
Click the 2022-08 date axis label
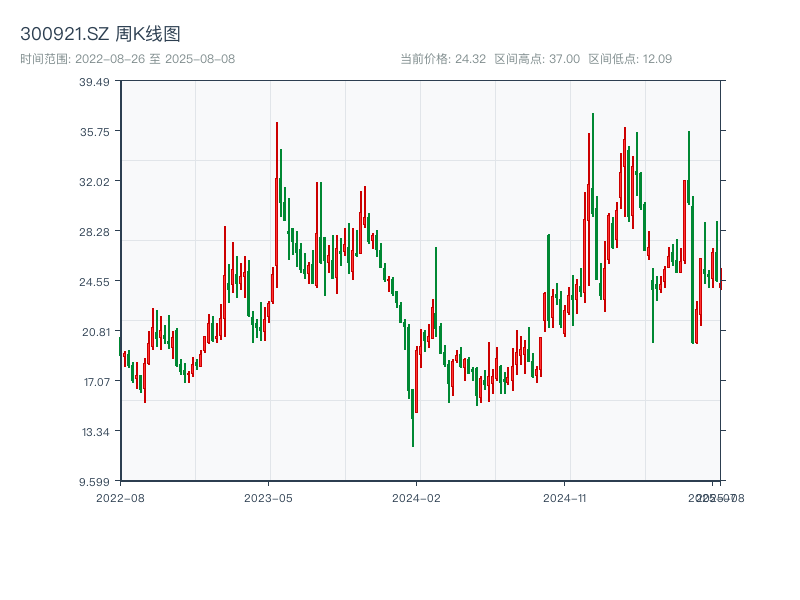point(120,497)
